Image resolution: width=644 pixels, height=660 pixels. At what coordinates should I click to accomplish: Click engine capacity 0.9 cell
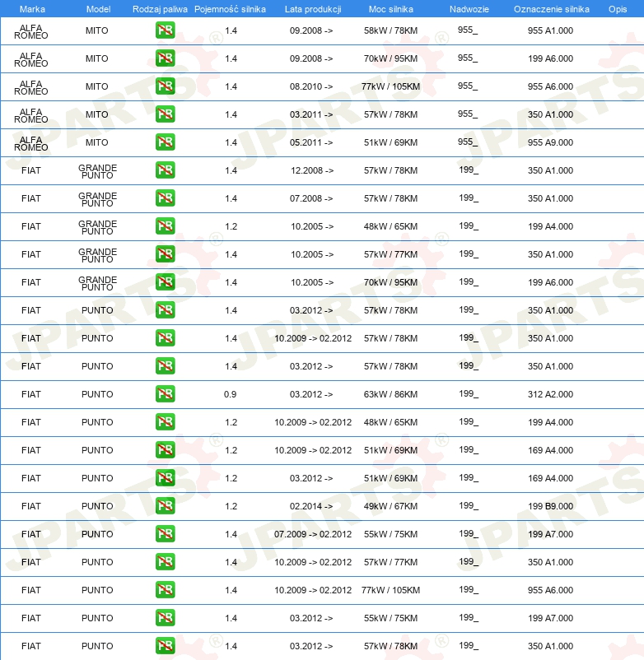[230, 394]
